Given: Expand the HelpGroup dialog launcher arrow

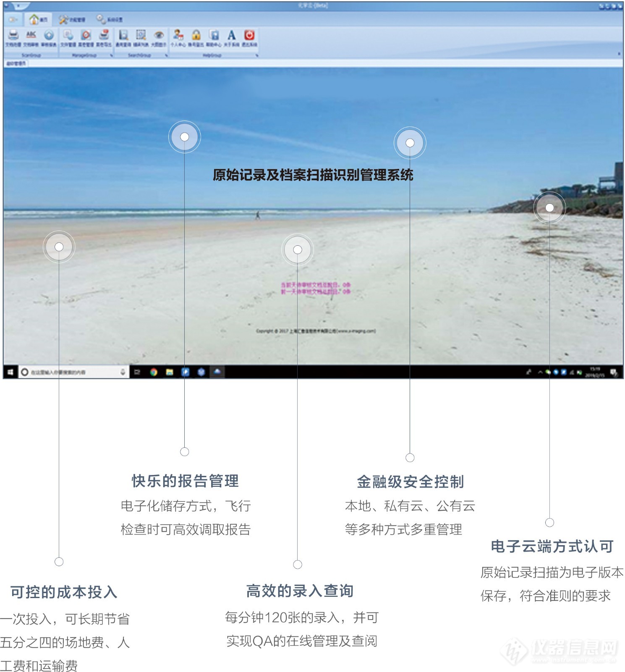Looking at the screenshot, I should point(257,55).
